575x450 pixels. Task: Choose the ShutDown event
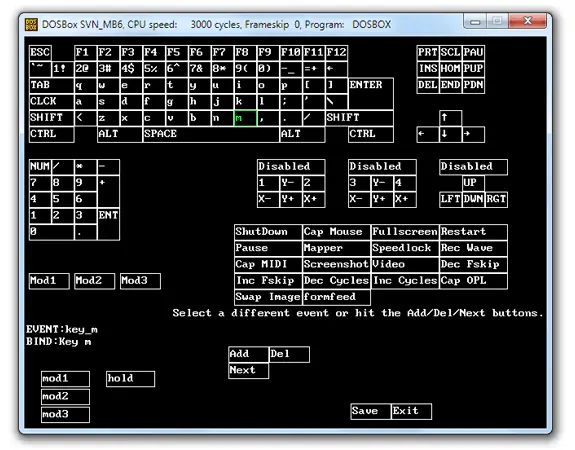click(x=268, y=232)
